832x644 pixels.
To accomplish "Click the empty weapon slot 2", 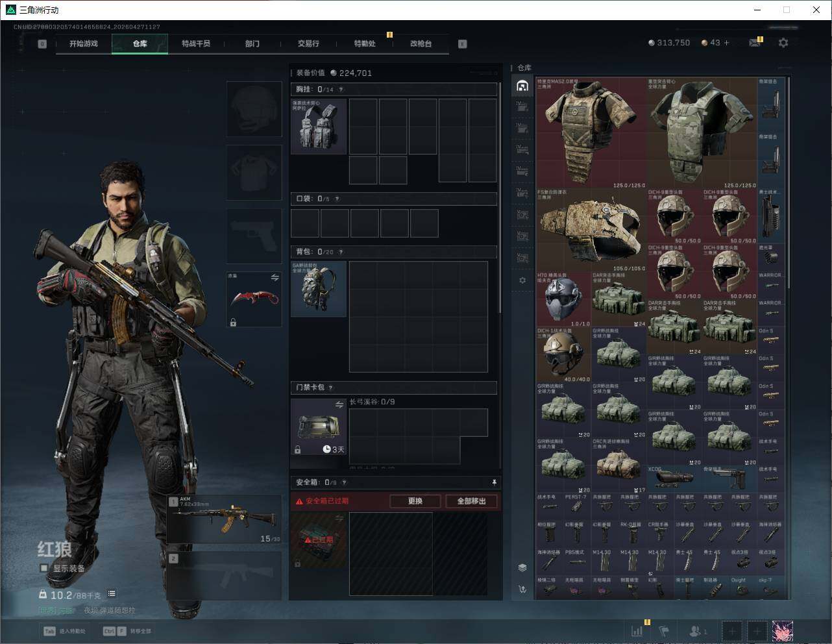I will point(225,576).
